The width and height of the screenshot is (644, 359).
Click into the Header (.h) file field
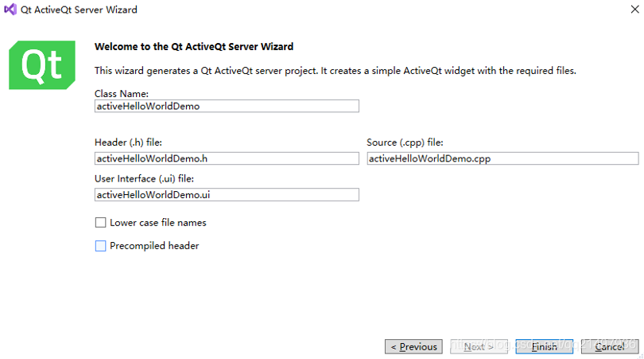click(x=227, y=158)
